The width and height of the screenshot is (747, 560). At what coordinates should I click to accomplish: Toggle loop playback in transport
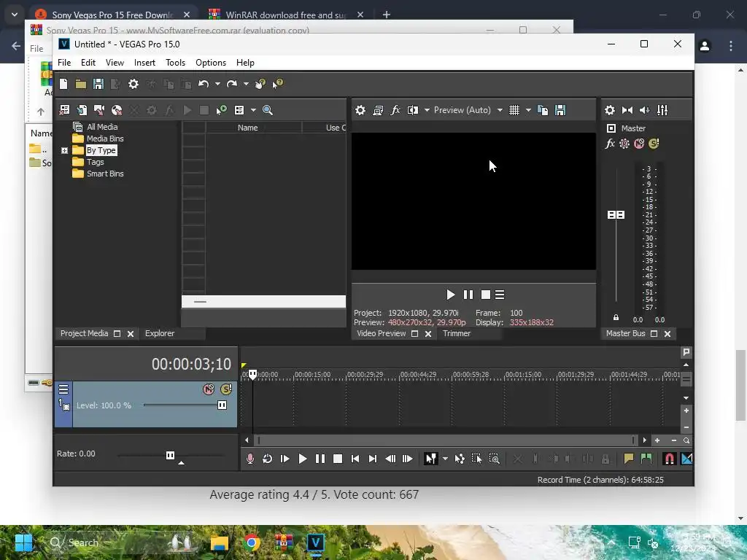coord(267,459)
